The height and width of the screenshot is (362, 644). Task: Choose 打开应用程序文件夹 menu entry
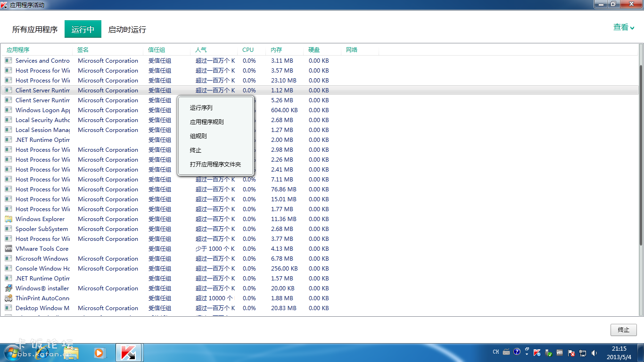click(216, 164)
